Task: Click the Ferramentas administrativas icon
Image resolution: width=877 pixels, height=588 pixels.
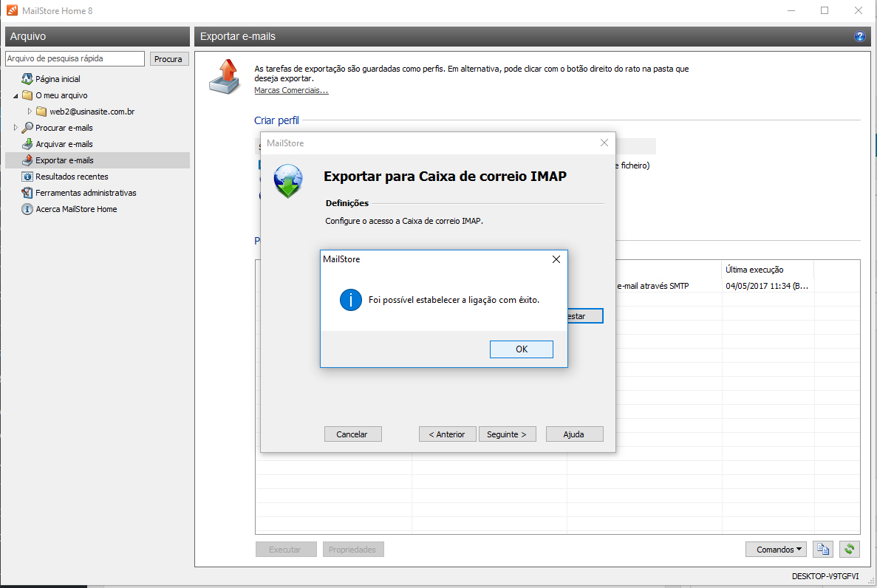Action: (27, 193)
